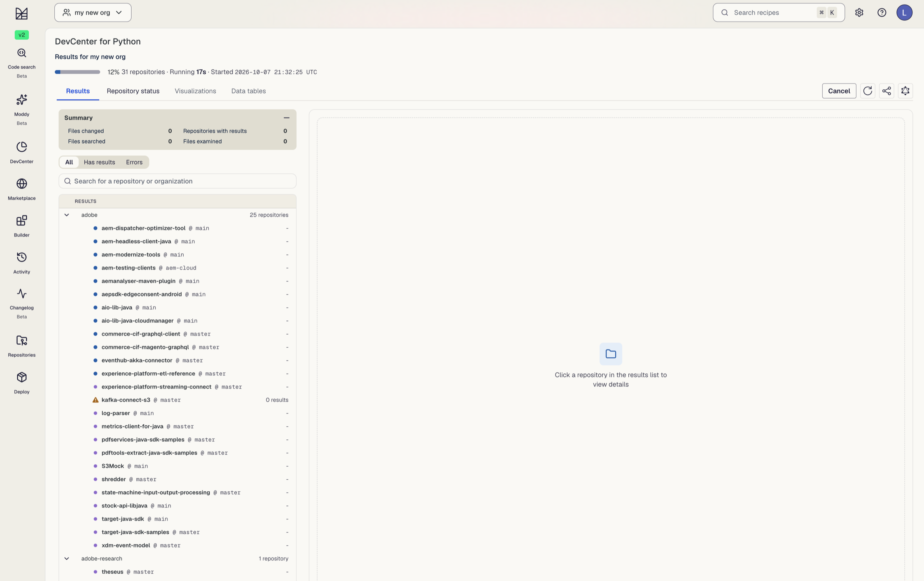This screenshot has height=581, width=924.
Task: Open user avatar L menu
Action: pyautogui.click(x=904, y=13)
